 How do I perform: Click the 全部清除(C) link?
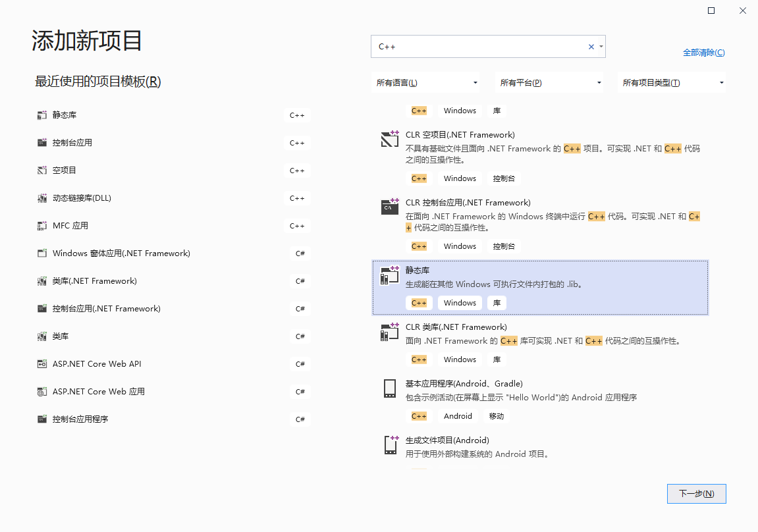coord(703,52)
